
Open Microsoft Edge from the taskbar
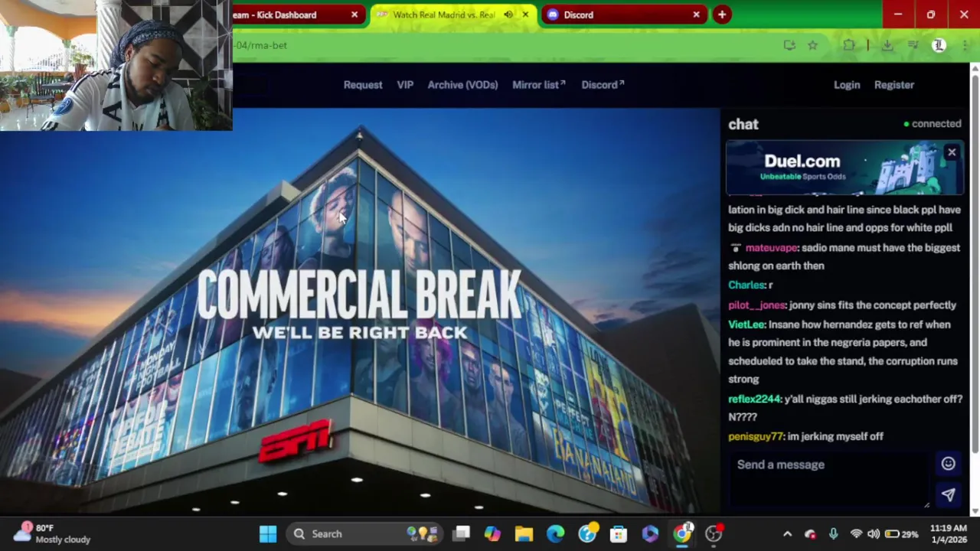tap(555, 533)
